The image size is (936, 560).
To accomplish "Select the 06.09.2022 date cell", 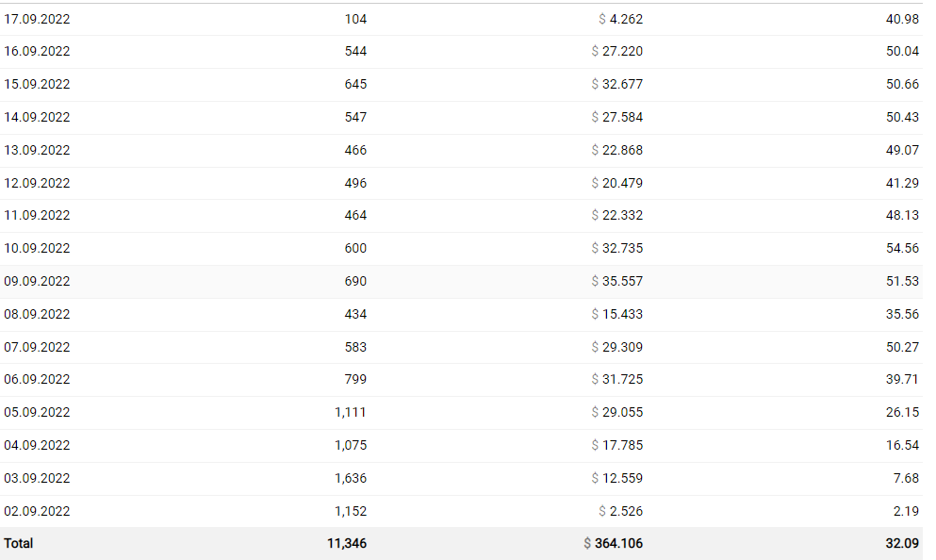I will [38, 379].
